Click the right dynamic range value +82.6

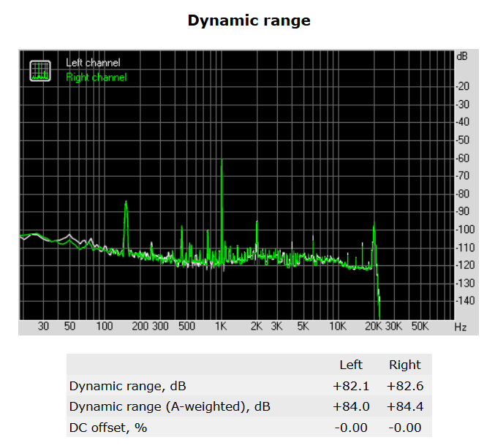click(405, 386)
